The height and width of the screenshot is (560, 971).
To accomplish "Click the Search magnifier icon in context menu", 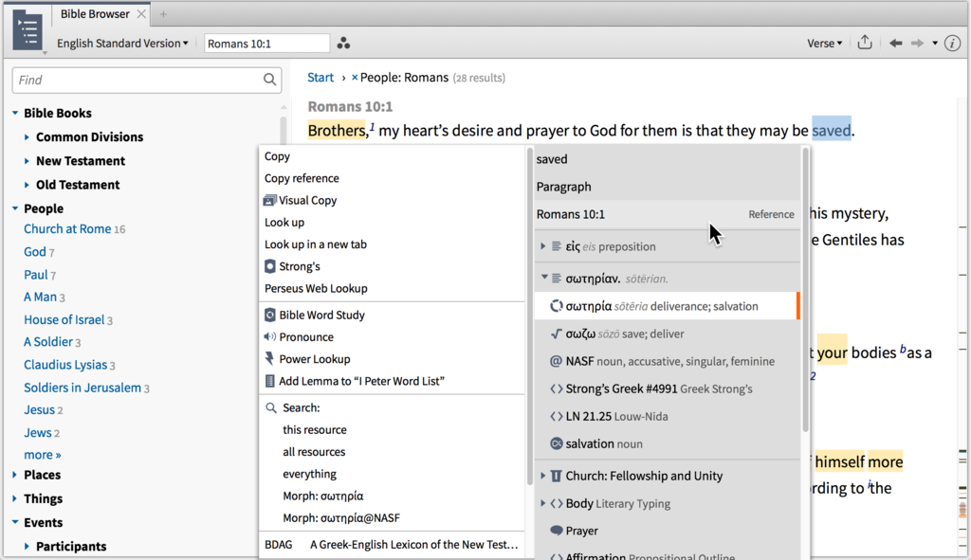I will pos(271,407).
